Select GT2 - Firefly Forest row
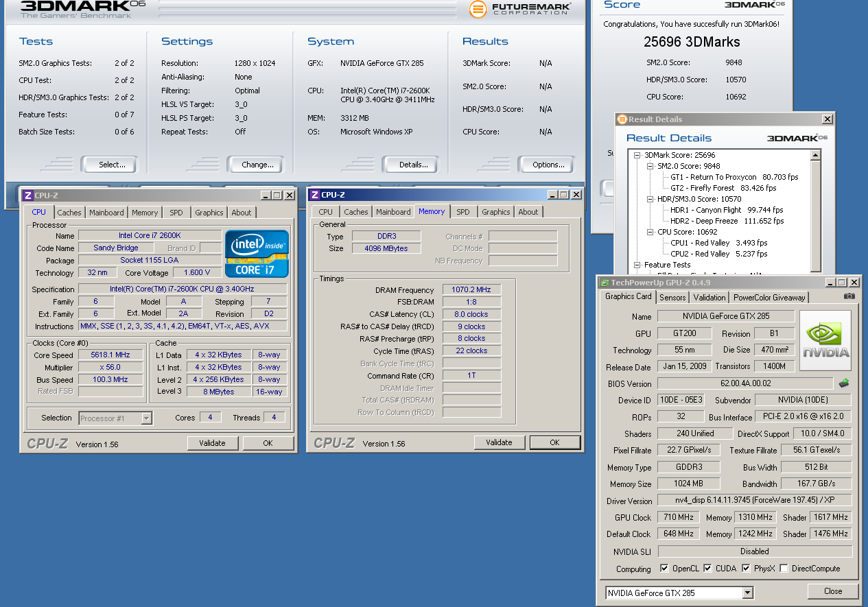This screenshot has width=868, height=607. 723,188
